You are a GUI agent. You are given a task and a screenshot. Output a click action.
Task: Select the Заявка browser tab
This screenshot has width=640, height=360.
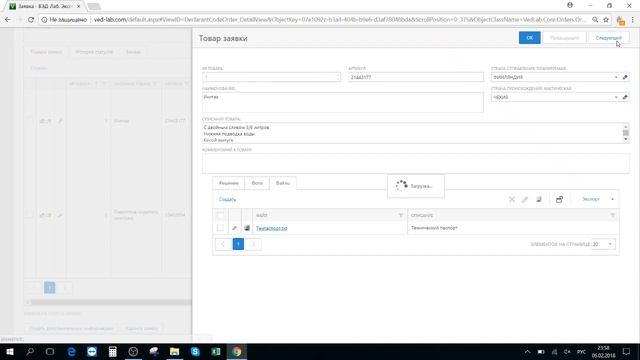(x=44, y=6)
